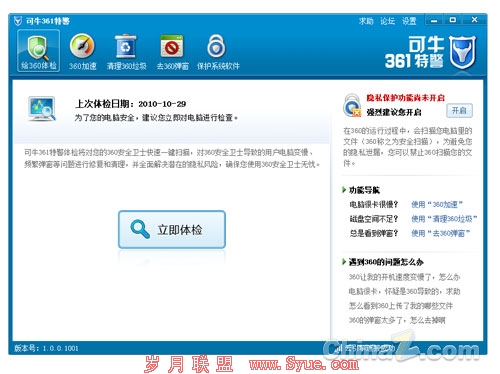Click the status icon in bottom bar
Screen dimensions: 500x374
[339, 348]
